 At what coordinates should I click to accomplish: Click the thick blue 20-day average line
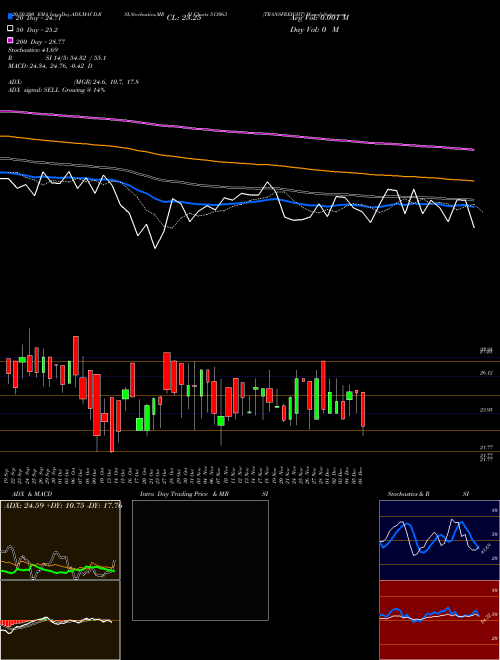pos(236,204)
